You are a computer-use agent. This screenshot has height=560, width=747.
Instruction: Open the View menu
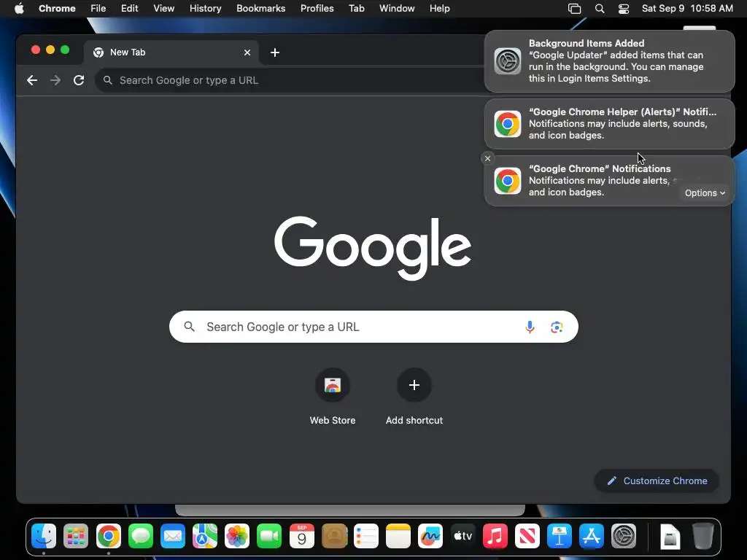[164, 9]
